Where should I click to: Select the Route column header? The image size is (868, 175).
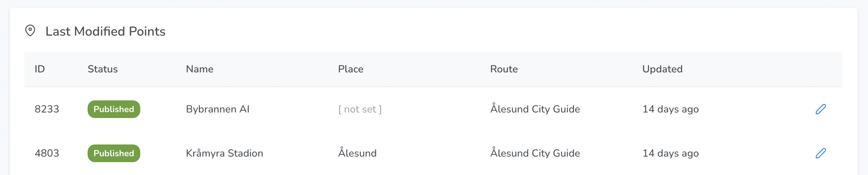[x=504, y=69]
